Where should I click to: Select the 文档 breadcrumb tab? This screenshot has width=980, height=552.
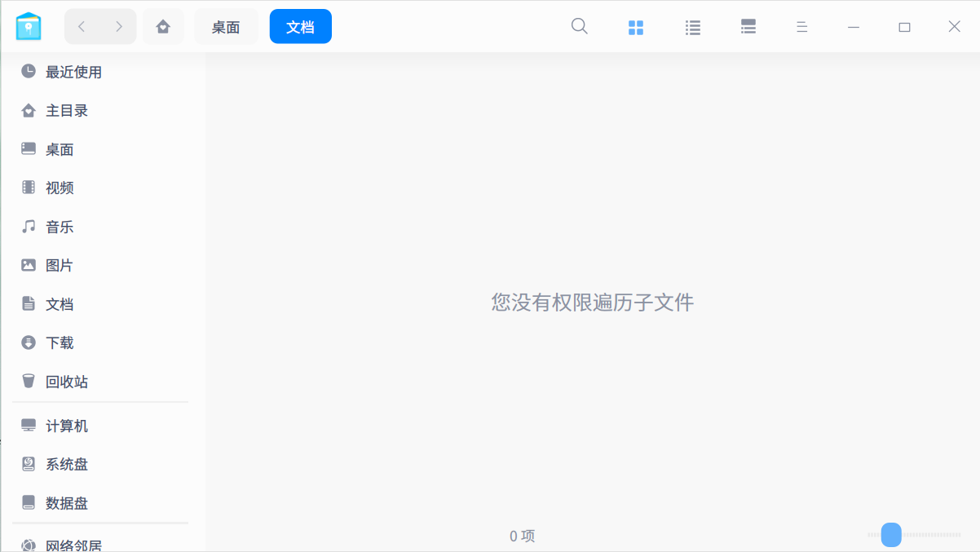click(x=300, y=26)
